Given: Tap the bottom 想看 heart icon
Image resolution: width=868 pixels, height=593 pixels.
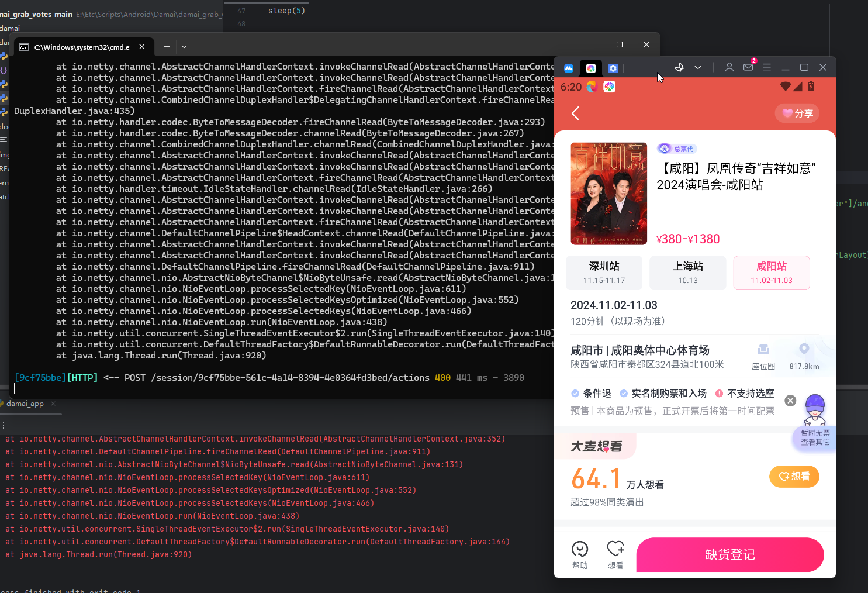Looking at the screenshot, I should tap(615, 554).
